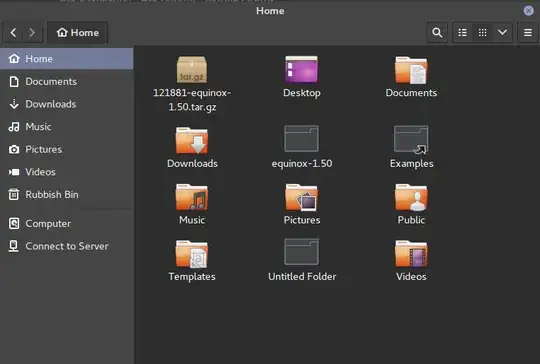Viewport: 540px width, 364px height.
Task: Select Home in the sidebar
Action: coord(66,59)
